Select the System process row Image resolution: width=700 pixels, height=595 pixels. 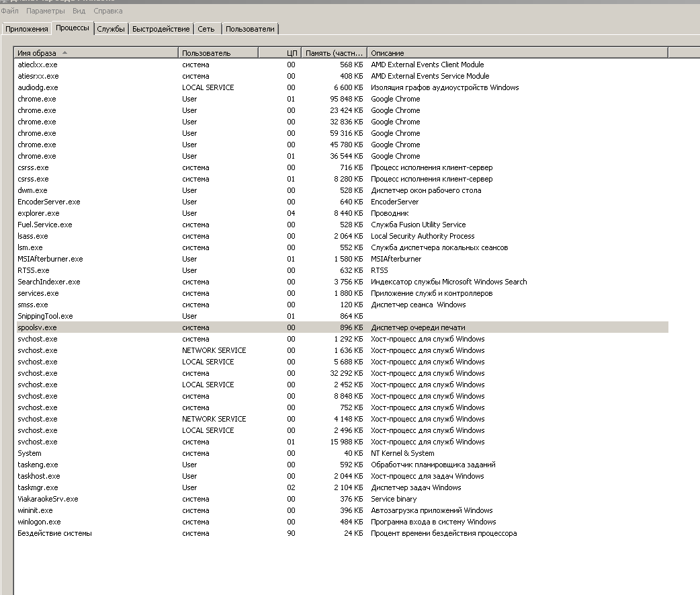pyautogui.click(x=343, y=453)
